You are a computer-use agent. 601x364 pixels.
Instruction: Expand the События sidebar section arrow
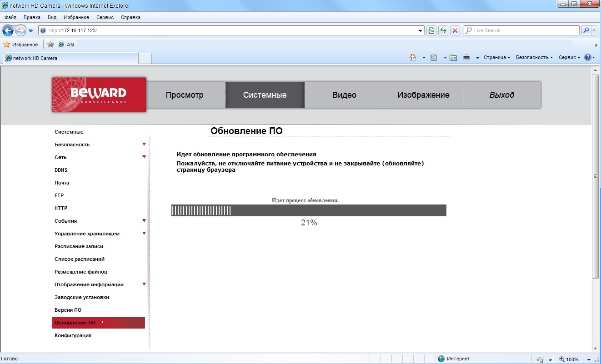click(144, 221)
